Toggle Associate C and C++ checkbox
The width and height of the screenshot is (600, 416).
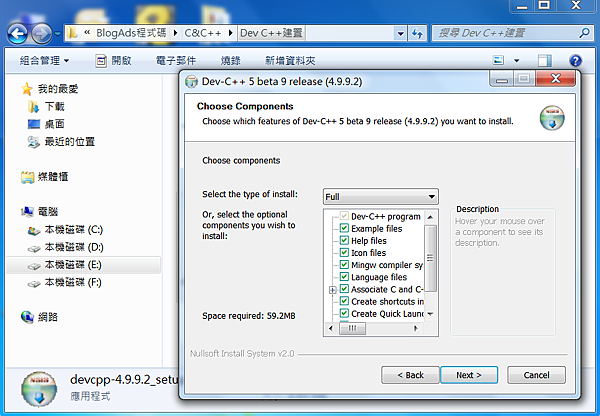344,289
